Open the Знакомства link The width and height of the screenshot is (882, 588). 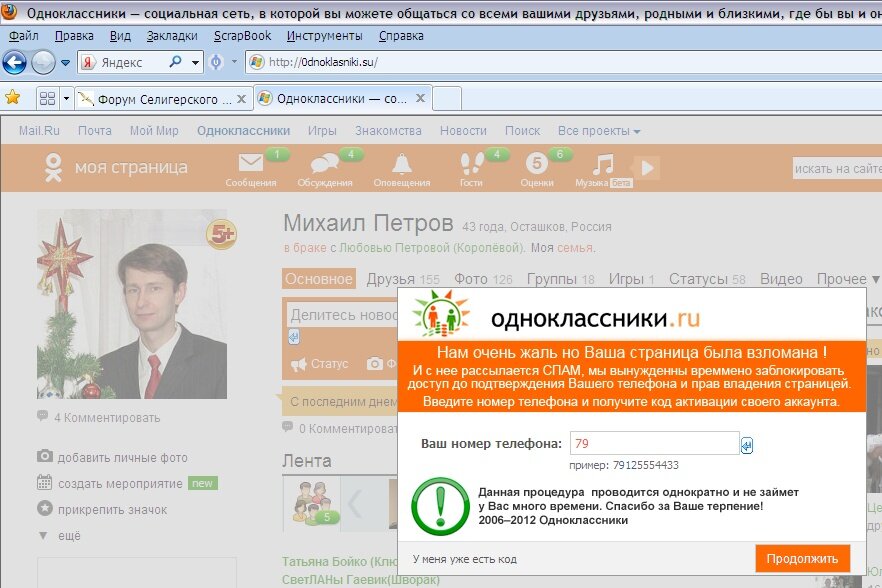[388, 131]
